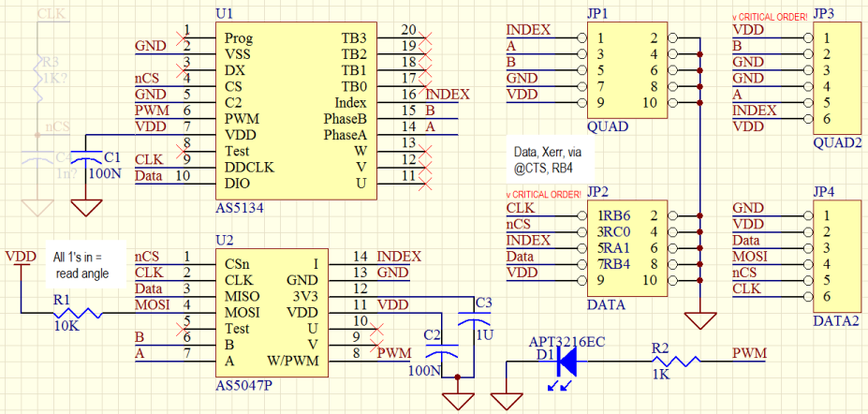Click 'v CRITICAL ORDER!' text above JP3
This screenshot has height=414, width=868.
coord(769,17)
